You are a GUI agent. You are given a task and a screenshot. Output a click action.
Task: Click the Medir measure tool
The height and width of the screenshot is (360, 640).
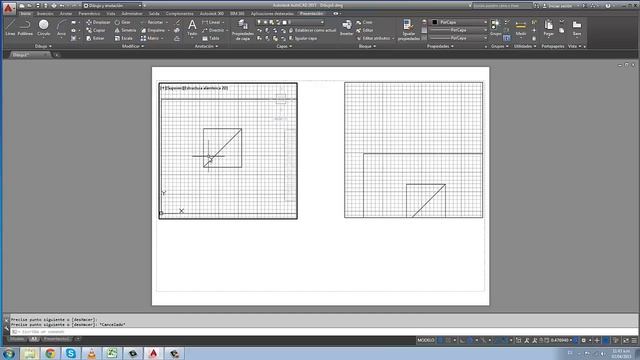(x=521, y=28)
